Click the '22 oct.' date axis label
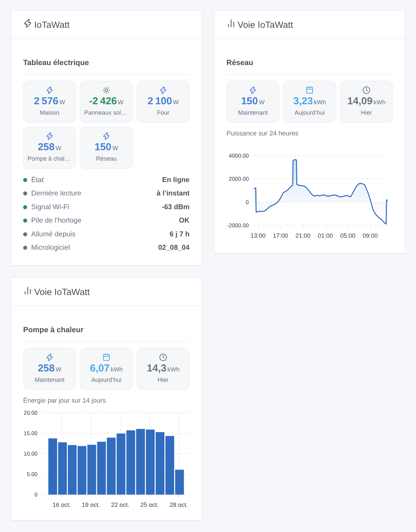 120,505
